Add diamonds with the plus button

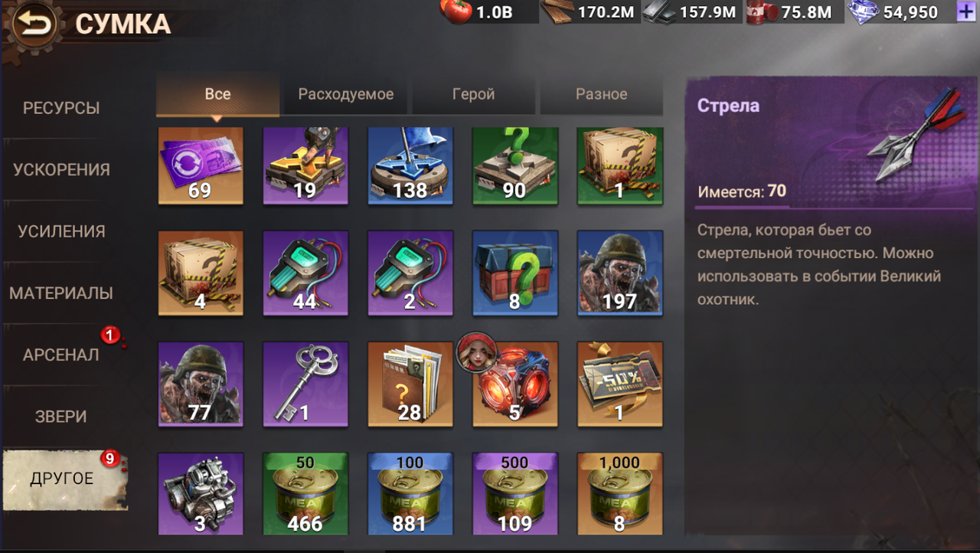click(x=967, y=12)
